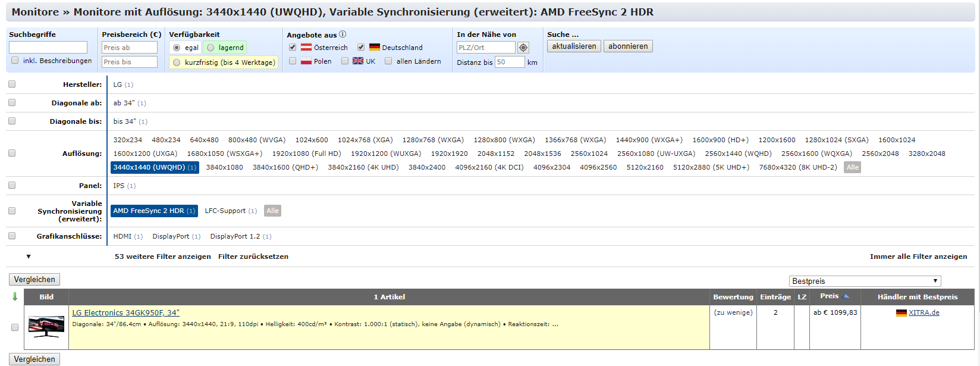Deselect AMD FreeSync 2 HDR filter
This screenshot has width=980, height=366.
[154, 211]
